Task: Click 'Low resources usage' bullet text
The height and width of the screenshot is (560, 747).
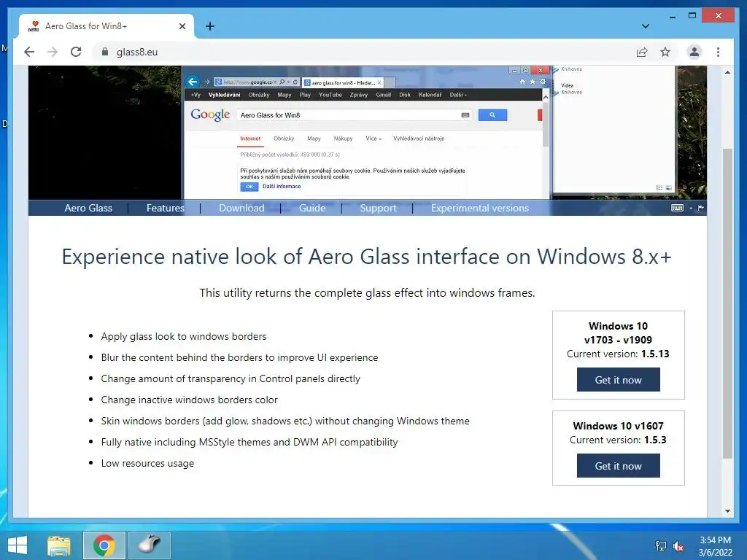Action: tap(147, 463)
